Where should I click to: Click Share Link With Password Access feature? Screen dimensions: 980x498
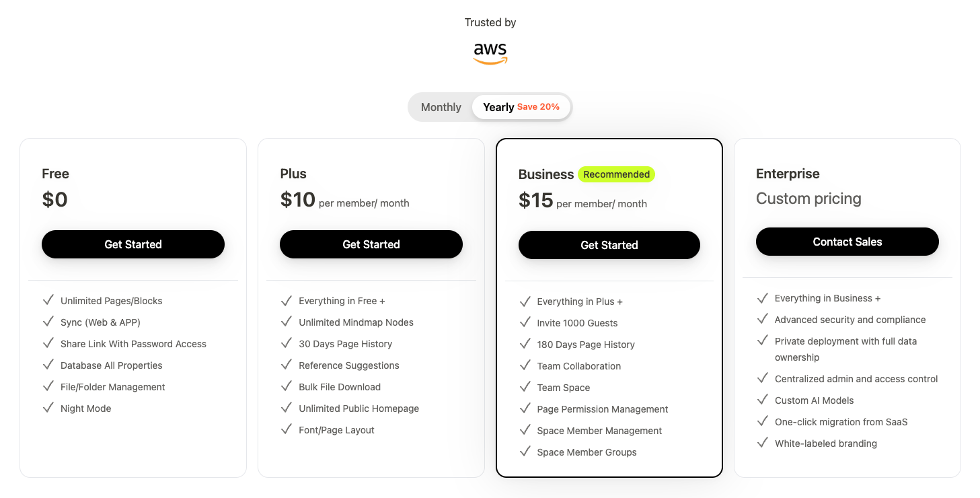tap(133, 344)
